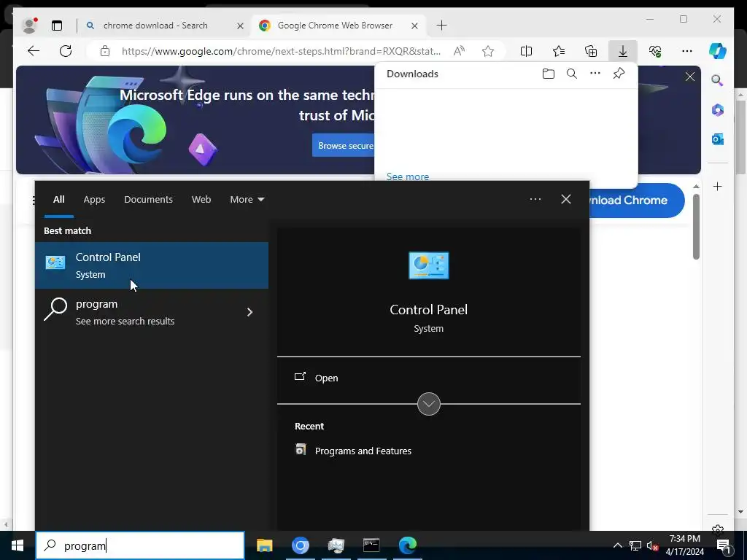The height and width of the screenshot is (560, 747).
Task: Search downloads with the magnifier icon
Action: click(x=572, y=74)
